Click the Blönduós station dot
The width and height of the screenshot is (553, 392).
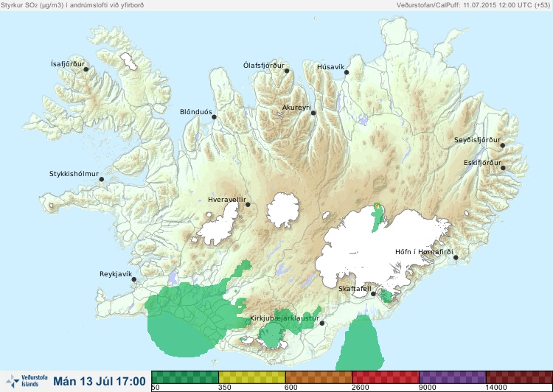(x=214, y=116)
